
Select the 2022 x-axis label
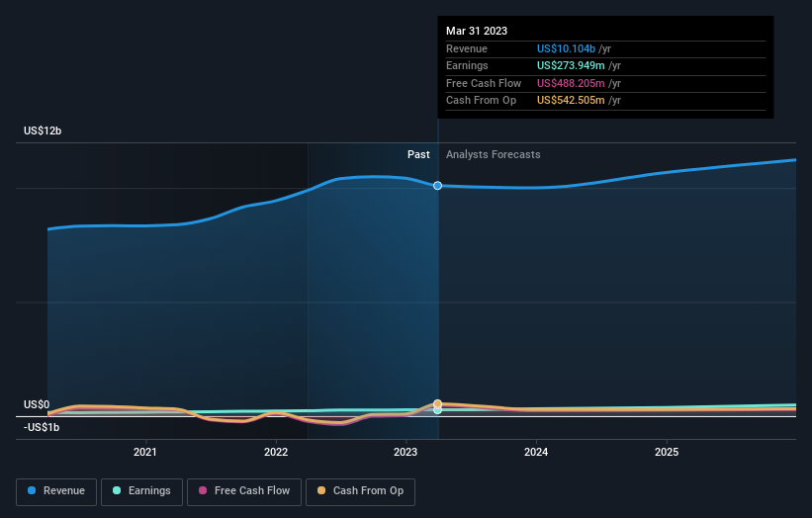click(276, 452)
